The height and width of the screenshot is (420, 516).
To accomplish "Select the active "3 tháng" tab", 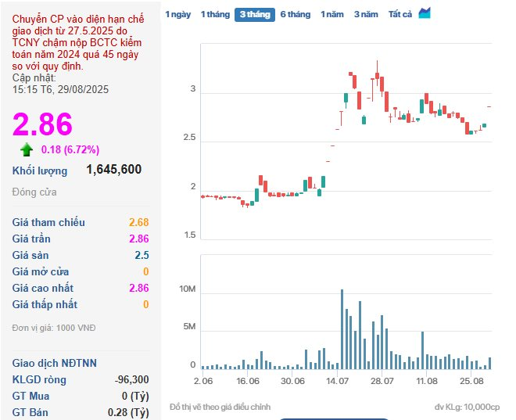I will tap(254, 15).
